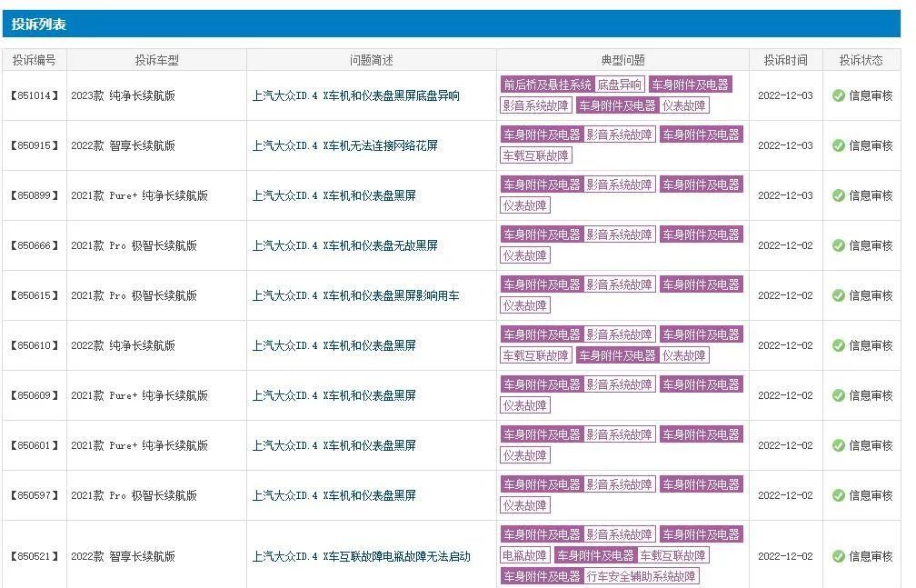916x588 pixels.
Task: Select complaint number 【850615】
Action: [35, 295]
